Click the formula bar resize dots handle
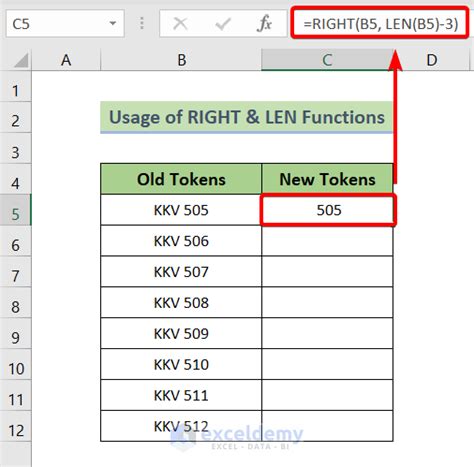Screen dimensions: 474x467 coord(142,24)
